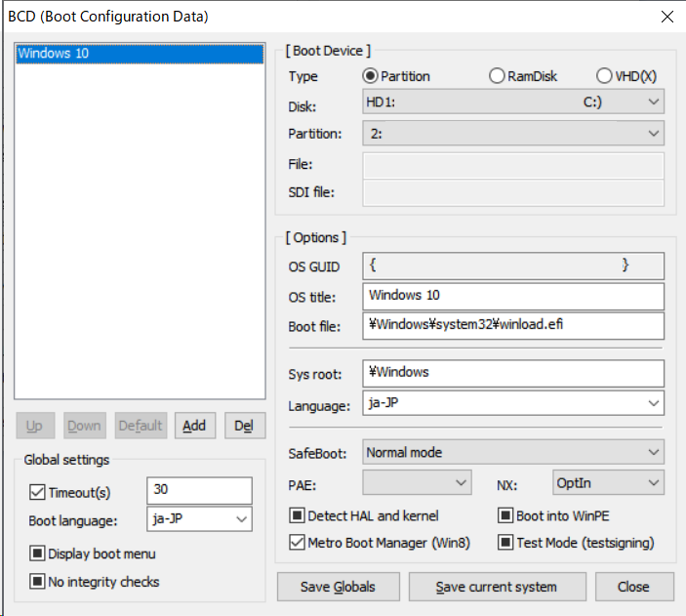The width and height of the screenshot is (686, 616).
Task: Toggle Boot into WinPE checkbox
Action: [505, 515]
